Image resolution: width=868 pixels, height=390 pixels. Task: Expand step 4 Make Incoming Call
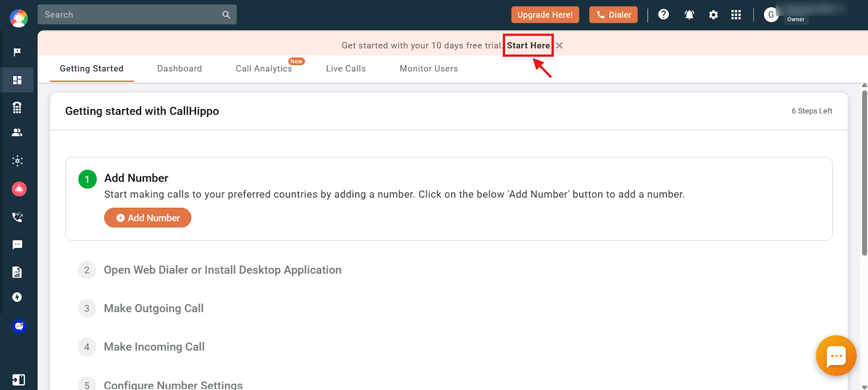click(154, 347)
